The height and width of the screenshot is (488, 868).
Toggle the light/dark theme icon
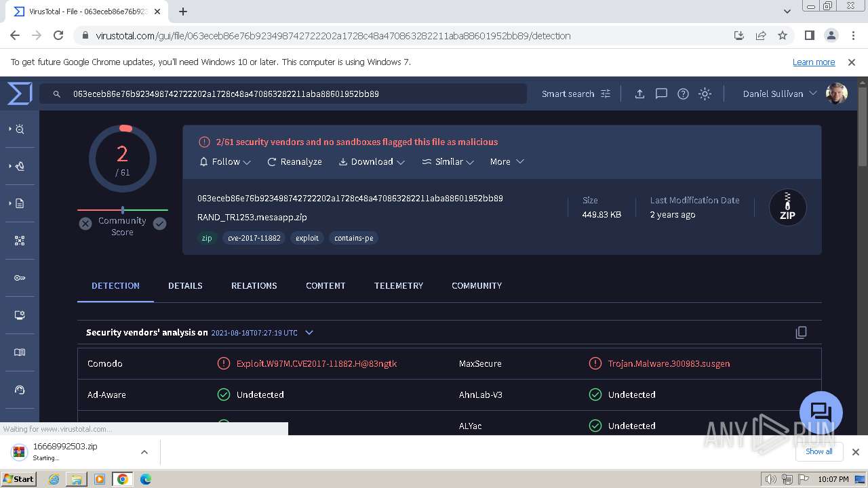[705, 94]
